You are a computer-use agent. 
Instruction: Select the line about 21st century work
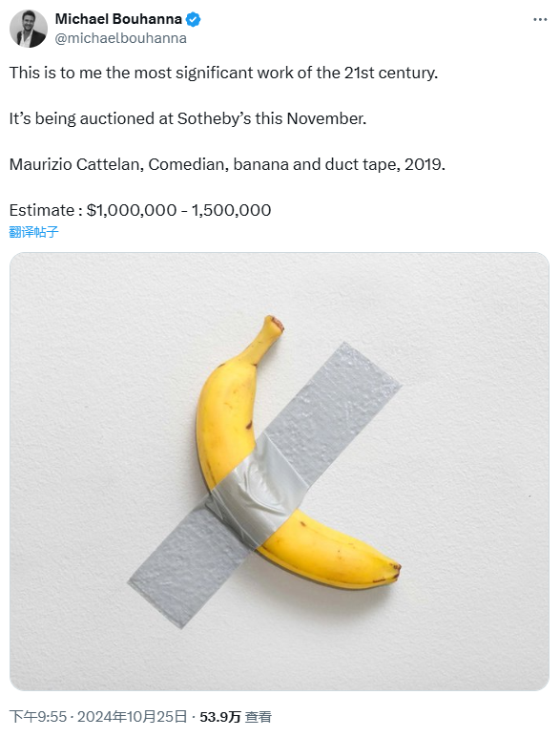click(223, 73)
